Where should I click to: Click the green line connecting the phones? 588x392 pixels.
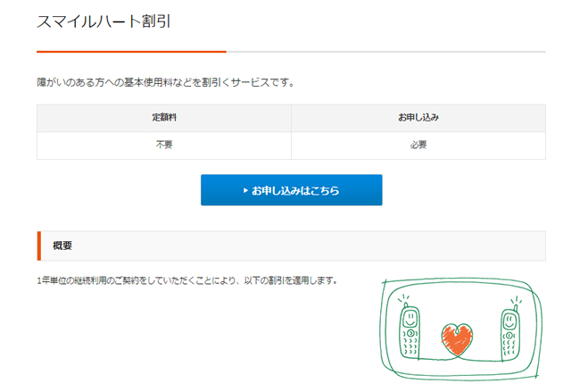click(x=460, y=360)
